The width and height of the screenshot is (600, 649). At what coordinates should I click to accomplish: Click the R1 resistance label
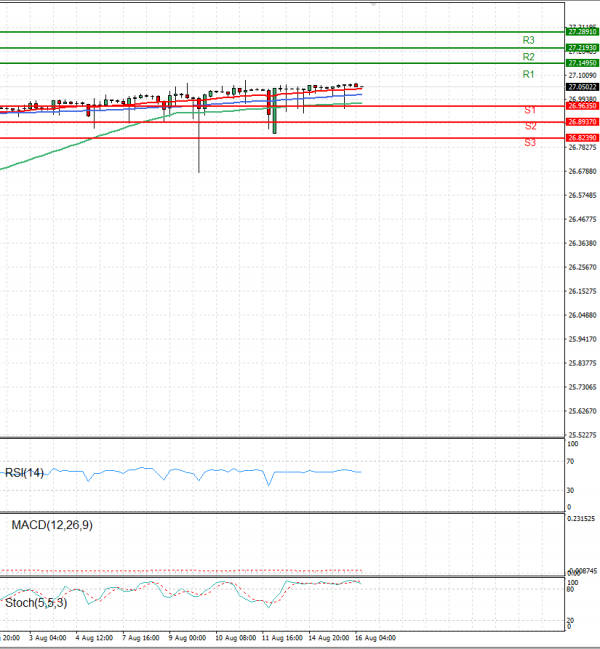528,75
